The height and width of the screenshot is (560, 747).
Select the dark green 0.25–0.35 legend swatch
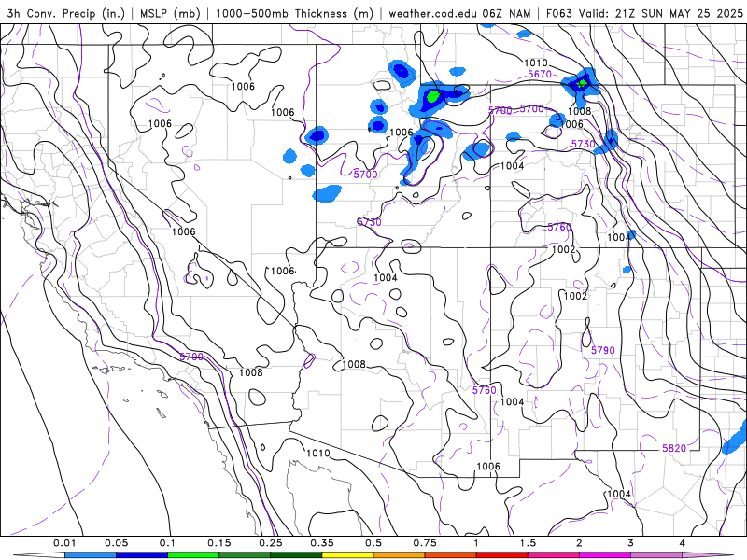(296, 555)
